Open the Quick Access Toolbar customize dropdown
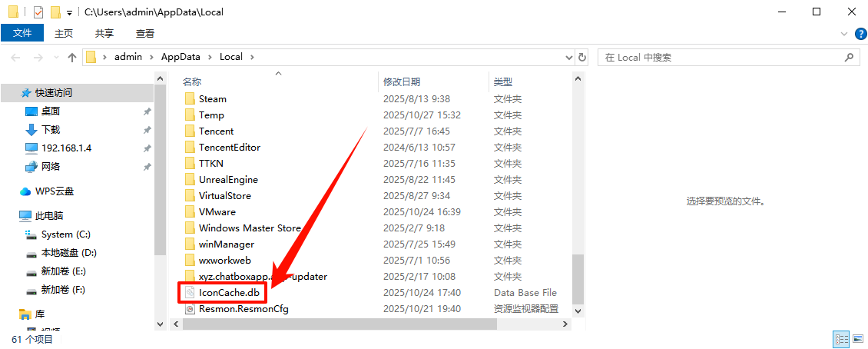 69,12
